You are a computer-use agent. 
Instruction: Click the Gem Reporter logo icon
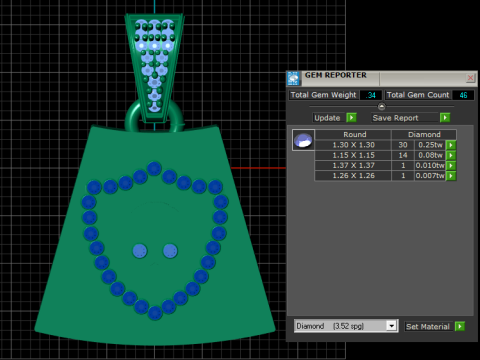[293, 78]
